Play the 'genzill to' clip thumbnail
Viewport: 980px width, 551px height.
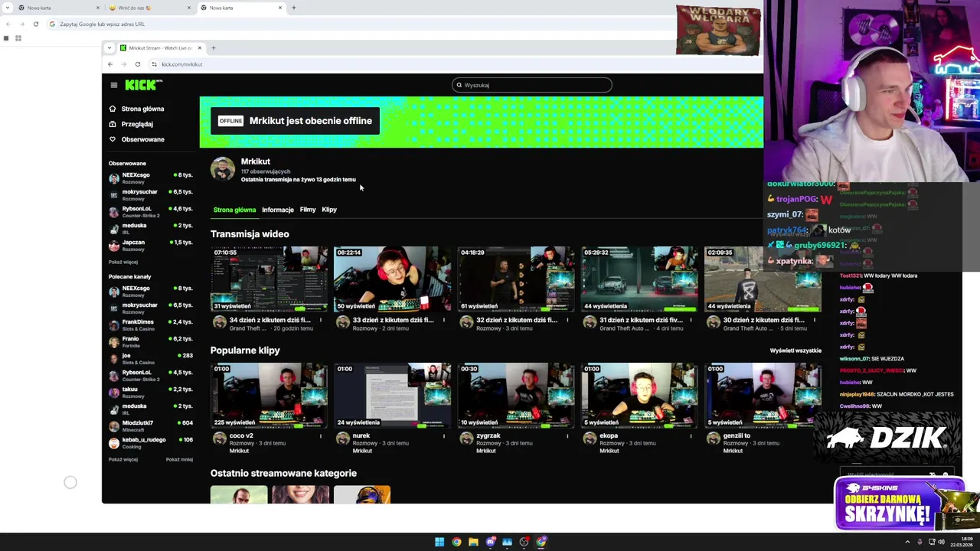762,396
